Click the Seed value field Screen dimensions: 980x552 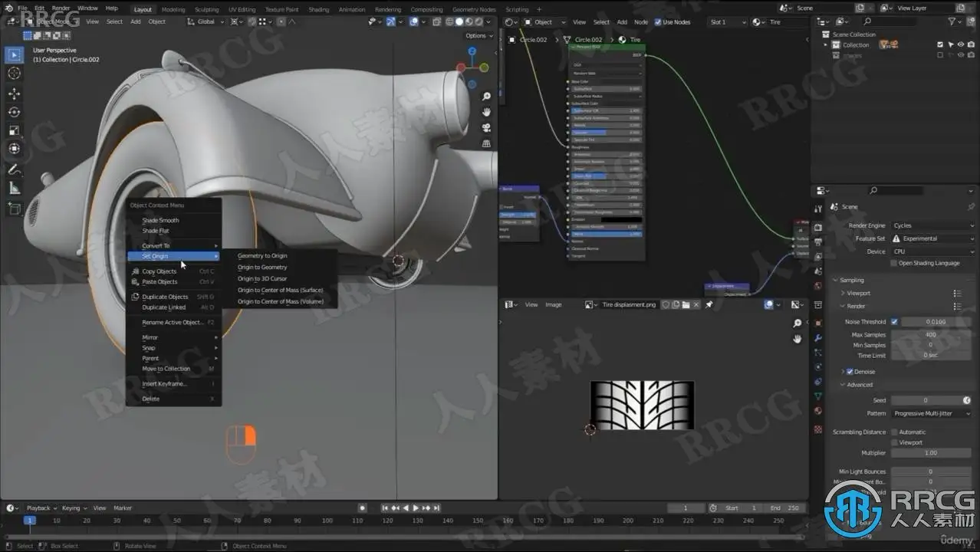pos(925,400)
